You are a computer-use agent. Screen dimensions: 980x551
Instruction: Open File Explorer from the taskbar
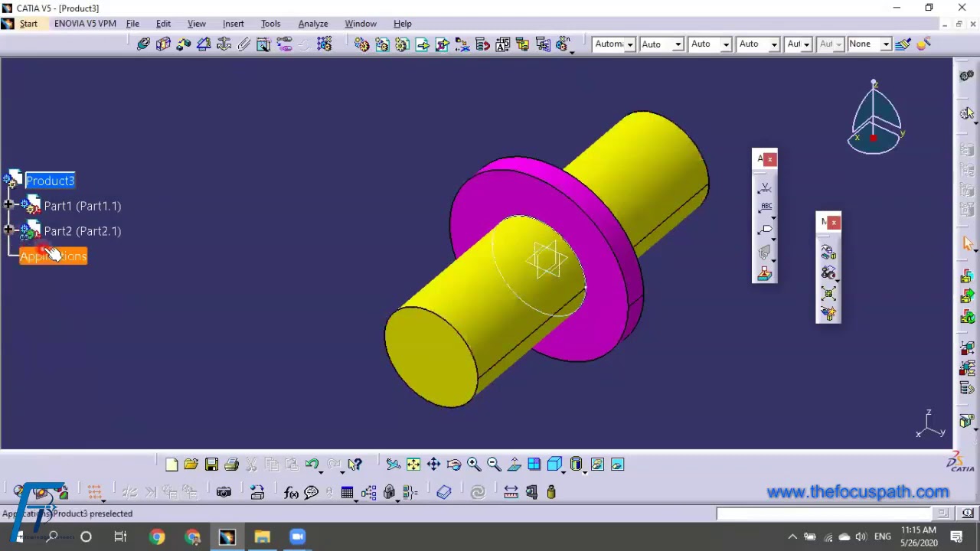click(262, 536)
